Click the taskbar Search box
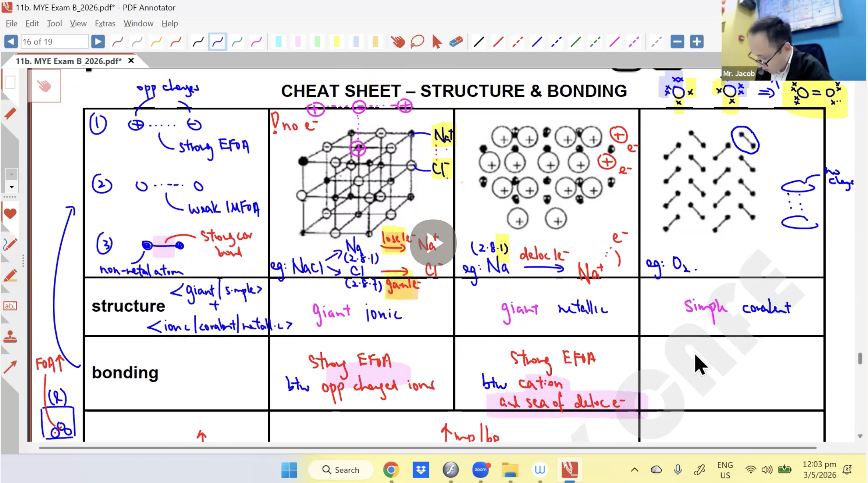Viewport: 868px width, 483px height. pyautogui.click(x=341, y=470)
